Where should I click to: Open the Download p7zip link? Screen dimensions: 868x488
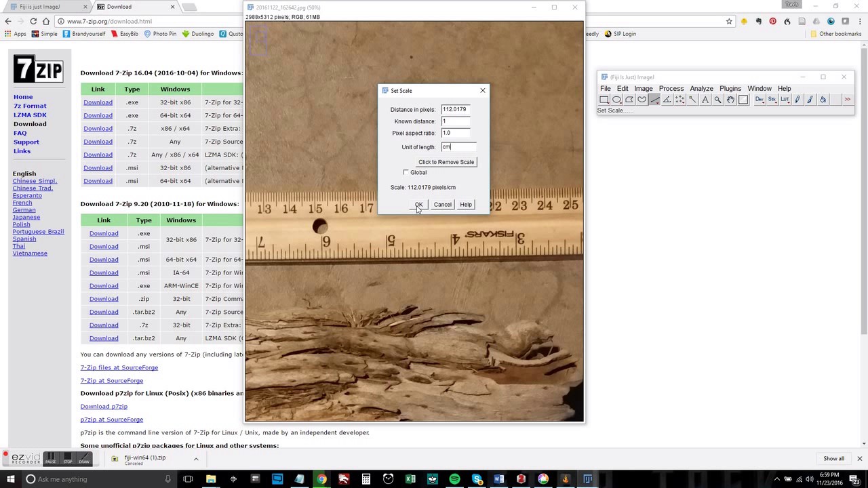[104, 406]
